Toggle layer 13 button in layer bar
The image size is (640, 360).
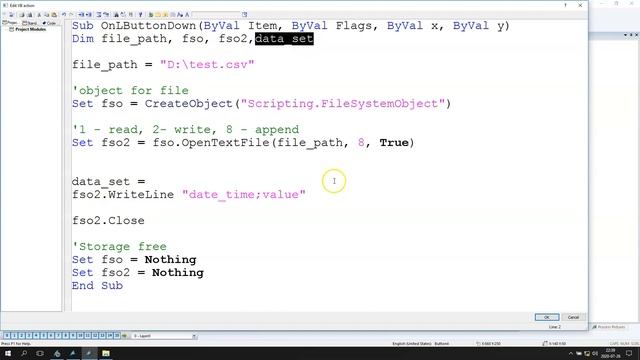(102, 336)
